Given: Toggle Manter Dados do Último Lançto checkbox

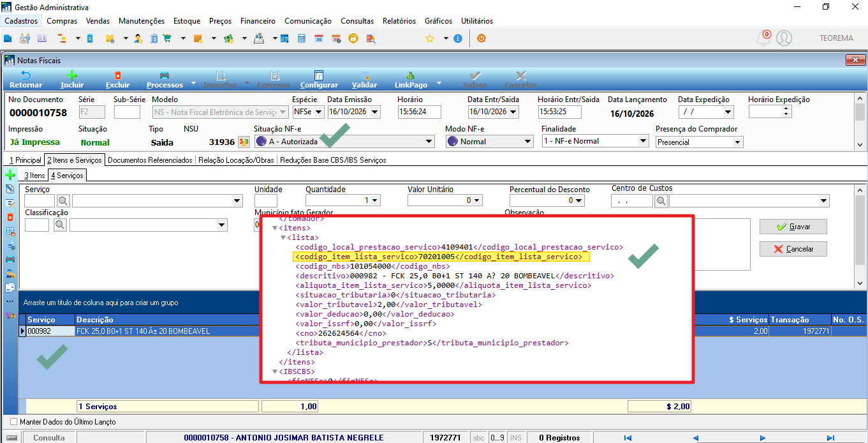Looking at the screenshot, I should [x=14, y=422].
